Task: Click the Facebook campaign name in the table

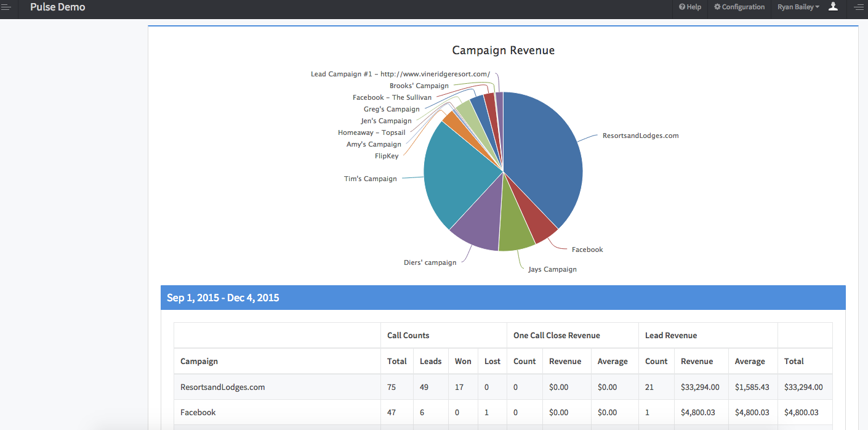Action: point(198,412)
